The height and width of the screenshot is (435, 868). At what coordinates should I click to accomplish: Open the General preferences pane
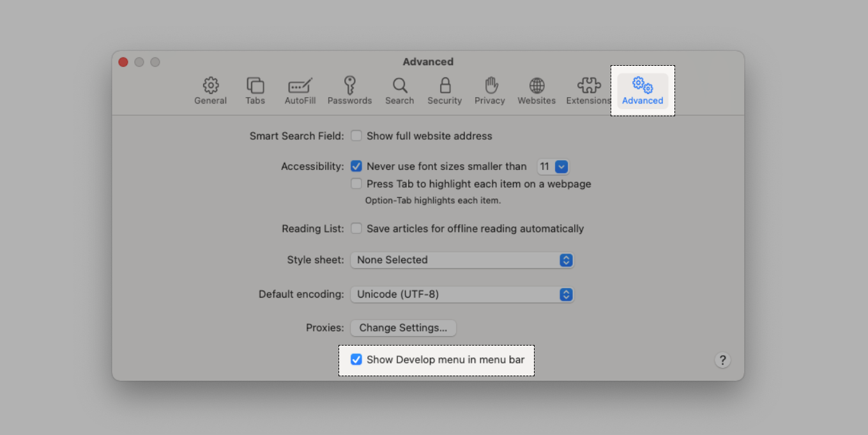pos(211,91)
